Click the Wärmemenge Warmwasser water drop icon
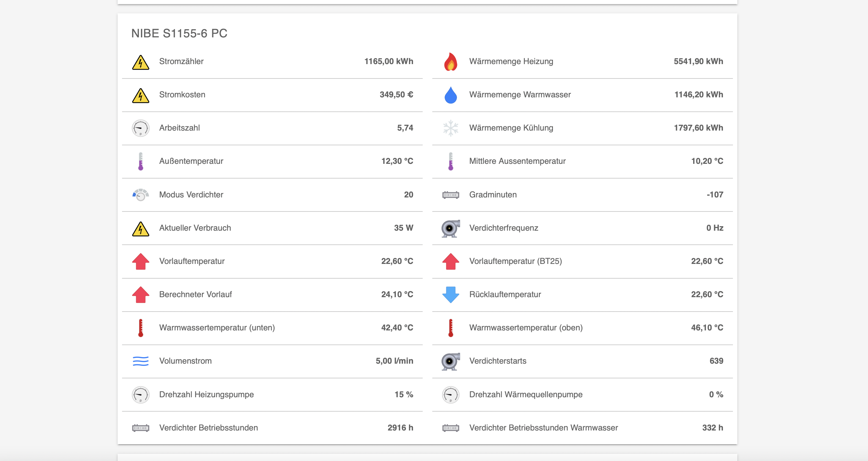 (x=451, y=95)
